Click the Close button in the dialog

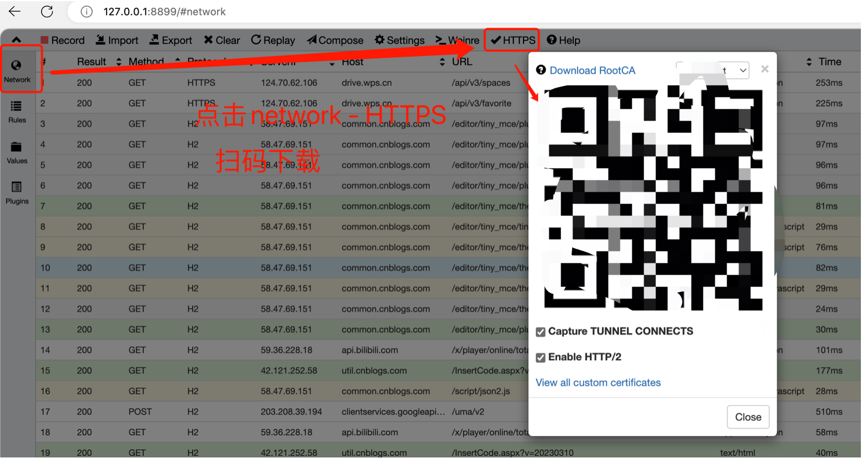748,417
